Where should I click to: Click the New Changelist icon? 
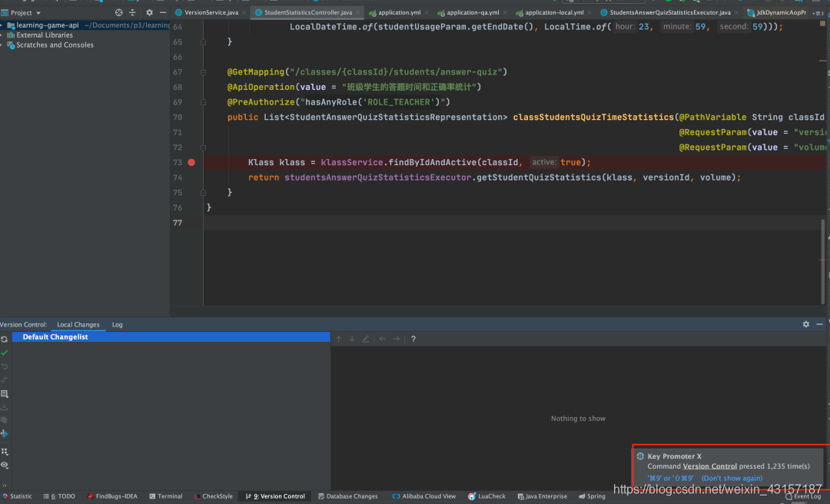point(5,394)
